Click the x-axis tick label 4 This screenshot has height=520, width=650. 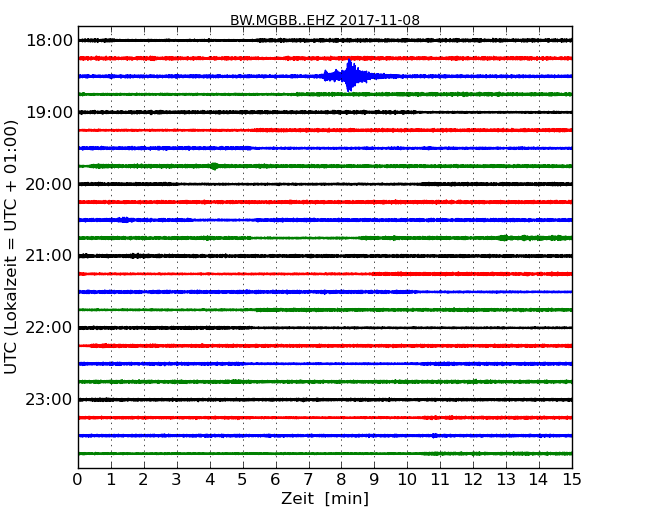pos(210,480)
